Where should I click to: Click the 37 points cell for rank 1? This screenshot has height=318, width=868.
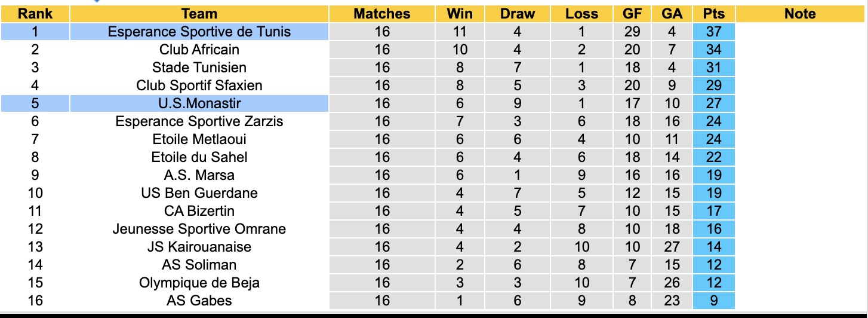coord(714,32)
